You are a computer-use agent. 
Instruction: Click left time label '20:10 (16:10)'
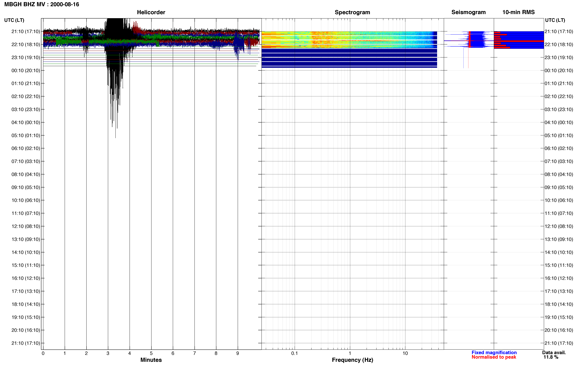(26, 330)
